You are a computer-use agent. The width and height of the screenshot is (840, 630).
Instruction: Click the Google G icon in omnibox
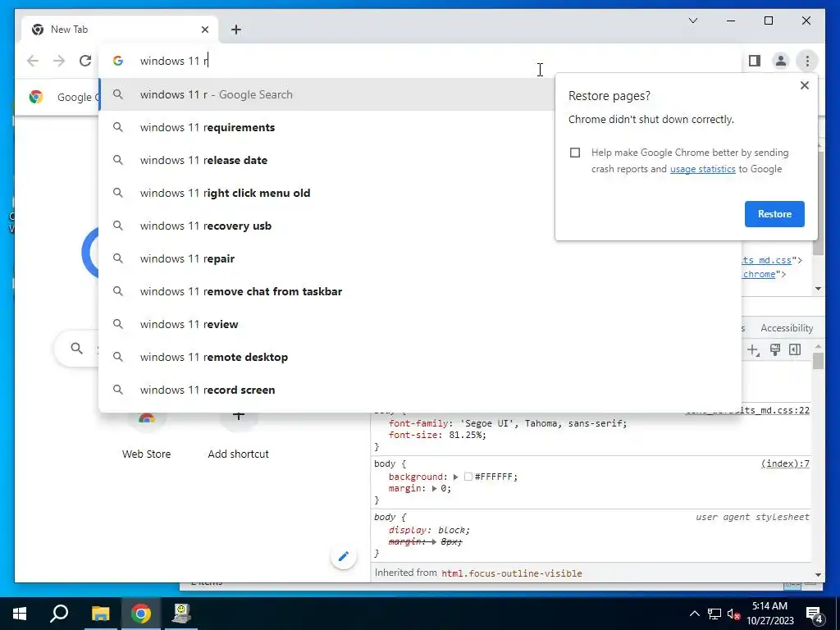pos(118,61)
